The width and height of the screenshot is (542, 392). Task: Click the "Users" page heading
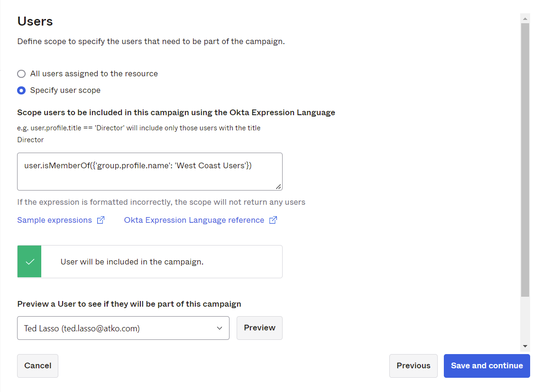[35, 21]
